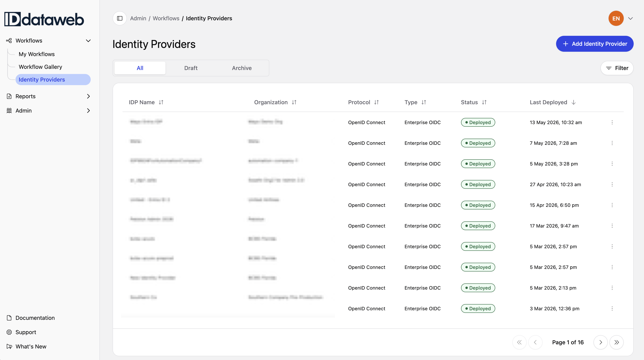Expand the Admin menu
The height and width of the screenshot is (360, 644).
point(88,111)
